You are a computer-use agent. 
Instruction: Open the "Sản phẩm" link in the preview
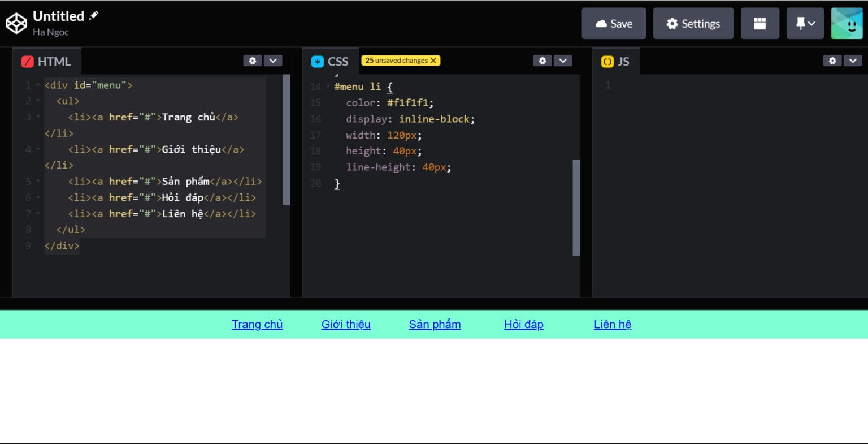click(x=435, y=324)
